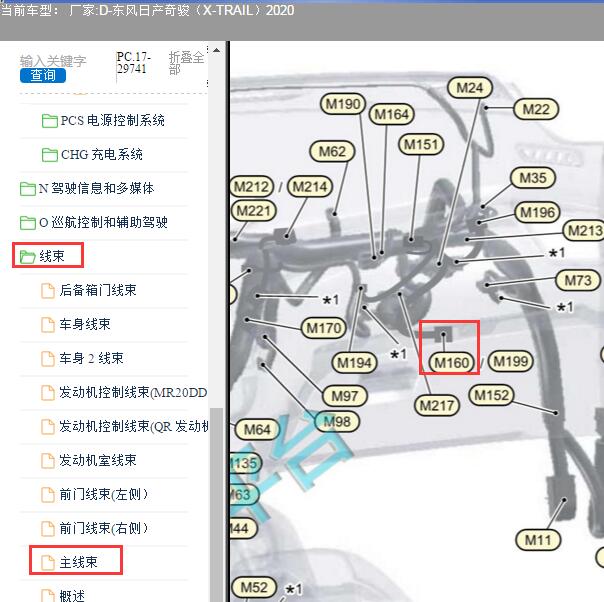Click connector label M64
The width and height of the screenshot is (604, 602).
point(257,429)
